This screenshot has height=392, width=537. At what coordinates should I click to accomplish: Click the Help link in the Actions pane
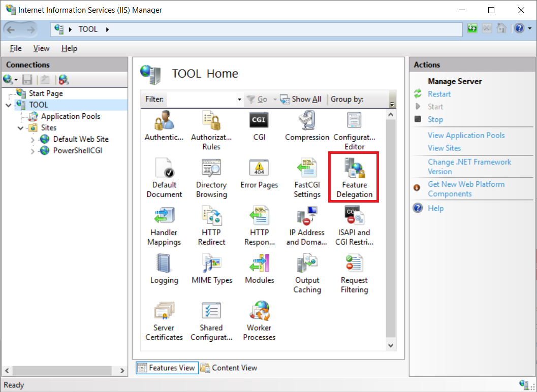click(x=435, y=208)
